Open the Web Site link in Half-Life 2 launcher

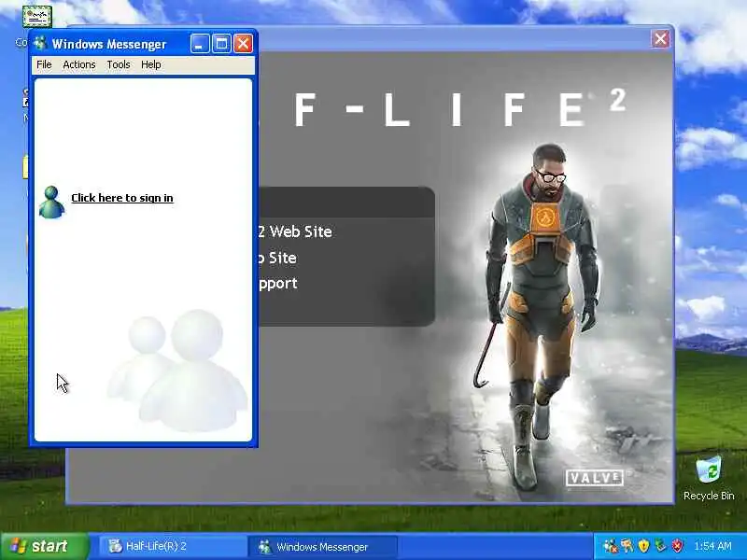coord(295,231)
